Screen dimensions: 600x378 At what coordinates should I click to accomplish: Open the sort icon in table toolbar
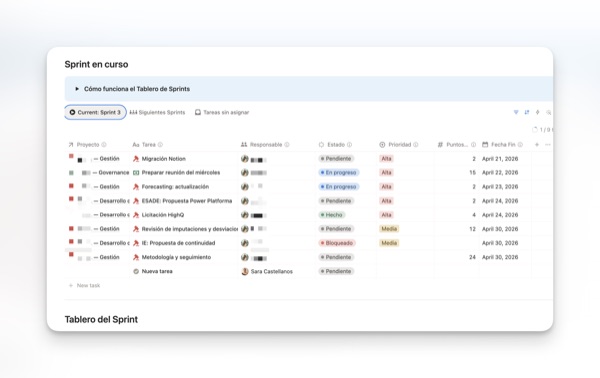pyautogui.click(x=527, y=112)
